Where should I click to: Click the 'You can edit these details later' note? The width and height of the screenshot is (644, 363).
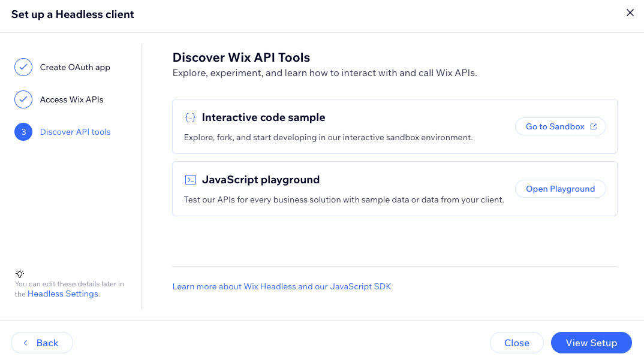(70, 289)
